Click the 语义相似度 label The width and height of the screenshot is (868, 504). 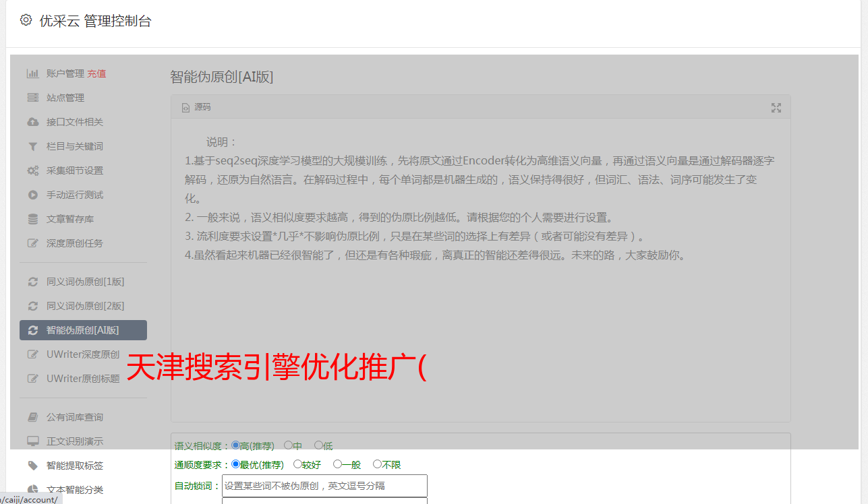click(x=202, y=446)
